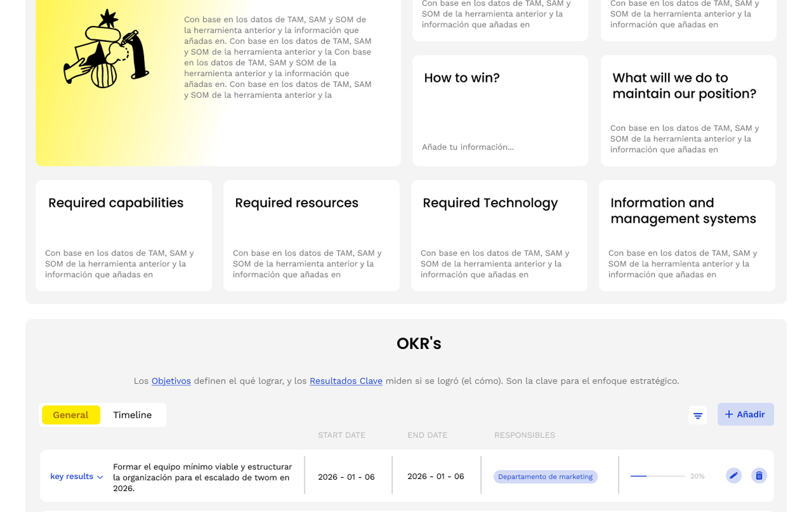Click the Departamento de marketing tag
This screenshot has width=812, height=512.
[545, 476]
